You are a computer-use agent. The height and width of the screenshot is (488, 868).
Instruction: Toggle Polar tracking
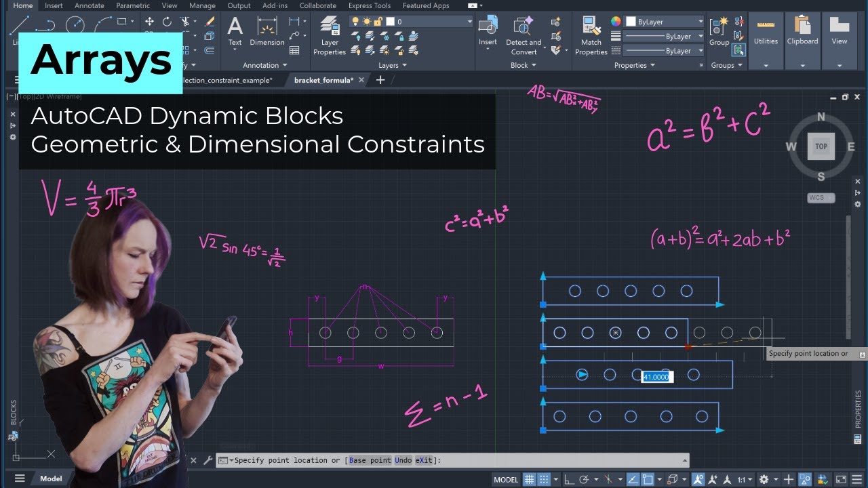pos(584,479)
